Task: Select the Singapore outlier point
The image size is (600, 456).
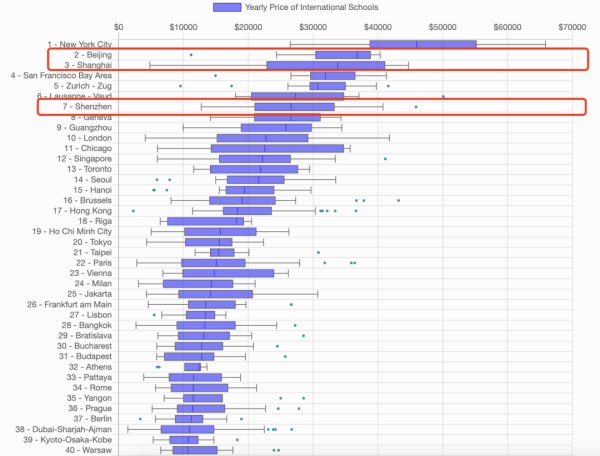Action: [385, 158]
